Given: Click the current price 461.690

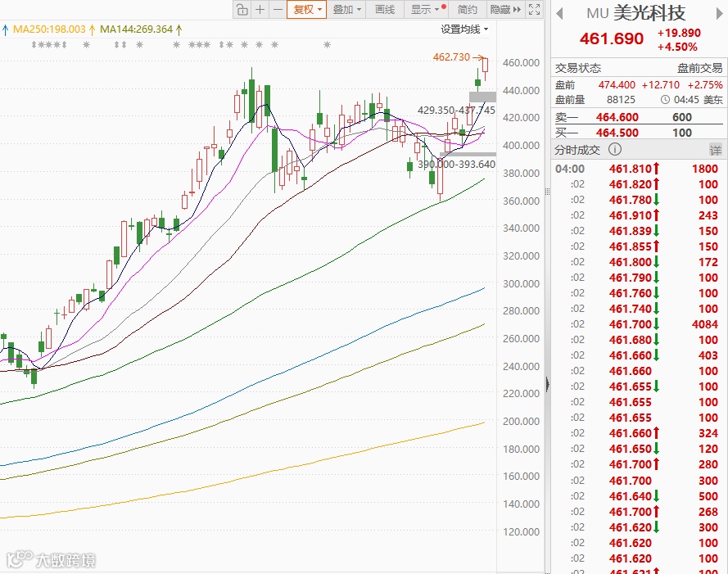Looking at the screenshot, I should pos(612,38).
